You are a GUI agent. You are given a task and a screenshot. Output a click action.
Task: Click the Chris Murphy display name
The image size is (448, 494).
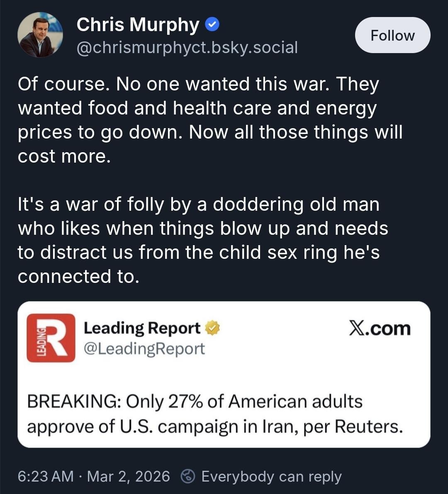tap(138, 25)
